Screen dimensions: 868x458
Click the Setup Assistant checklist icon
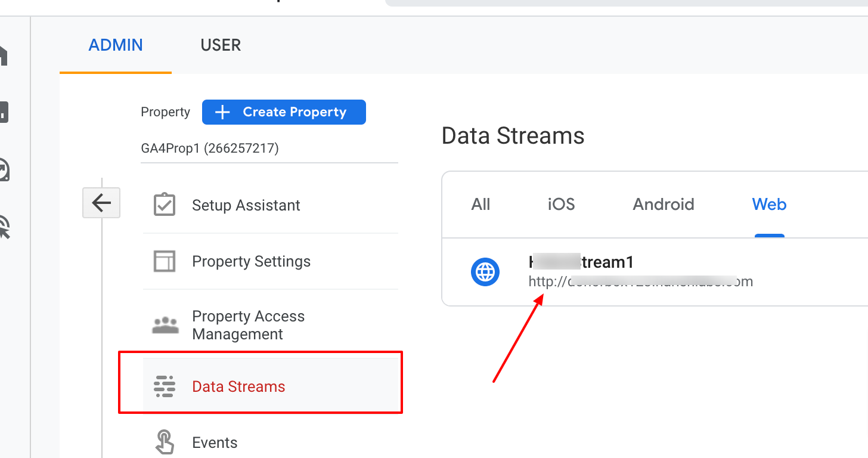(165, 205)
